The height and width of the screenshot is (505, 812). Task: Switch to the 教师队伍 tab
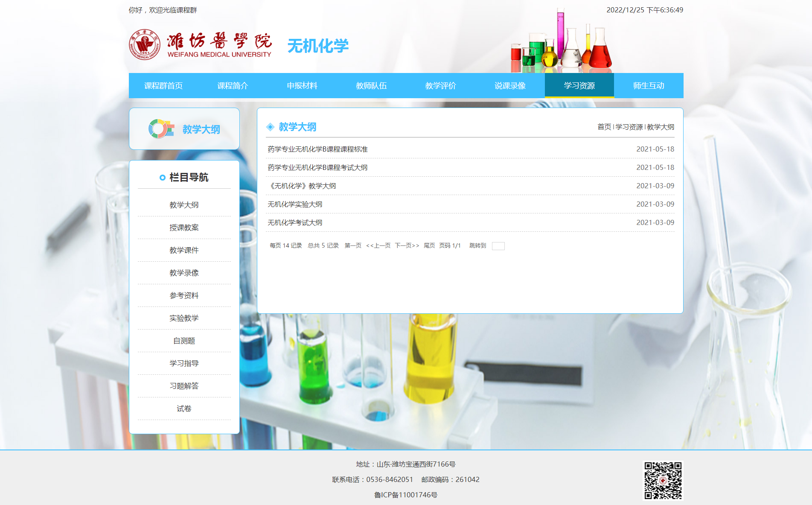371,86
